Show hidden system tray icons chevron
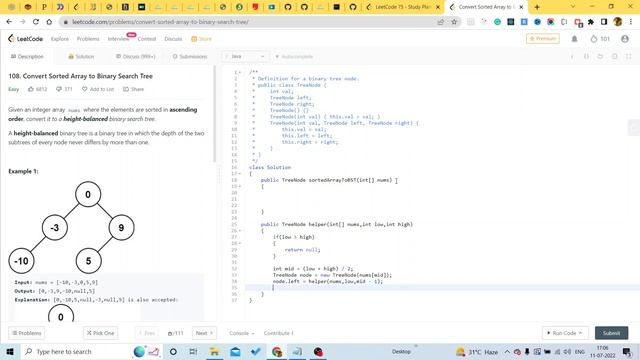This screenshot has width=640, height=360. [507, 351]
